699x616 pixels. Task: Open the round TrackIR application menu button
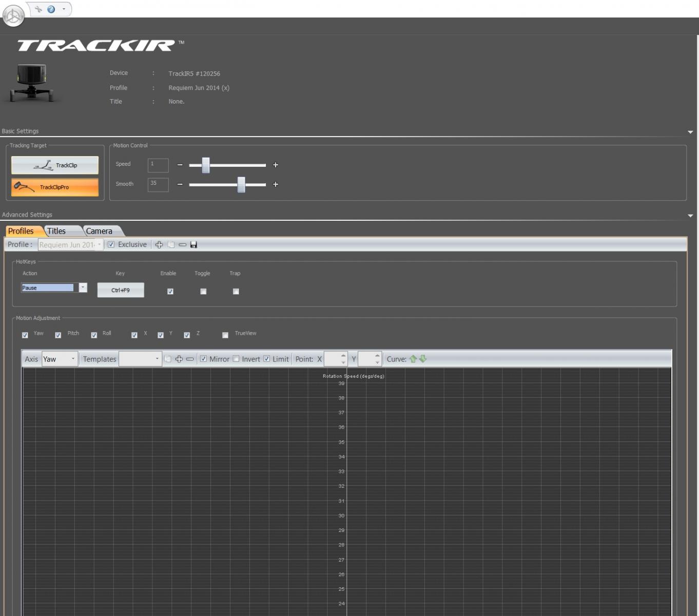13,16
